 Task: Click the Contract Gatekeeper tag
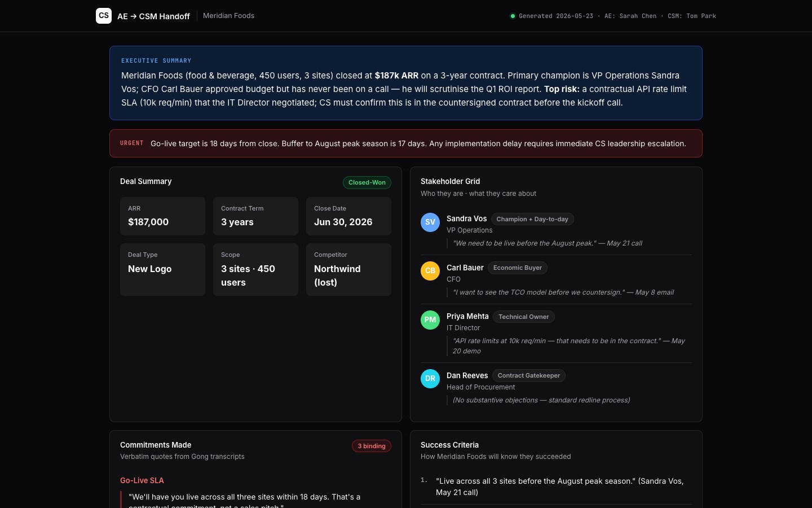click(x=529, y=375)
